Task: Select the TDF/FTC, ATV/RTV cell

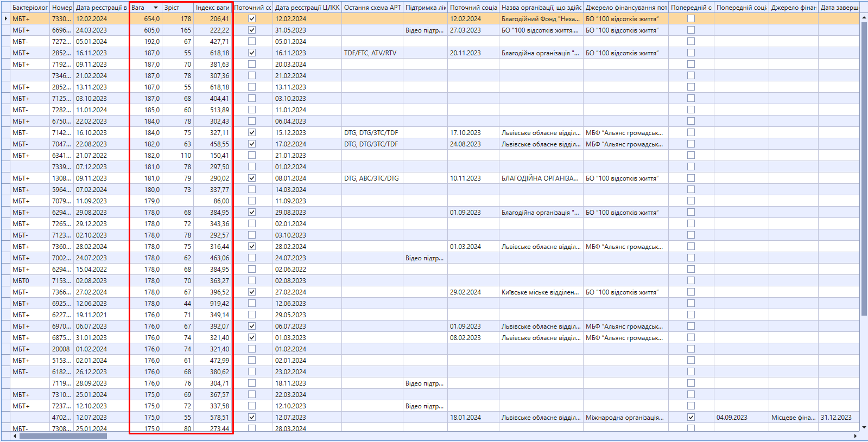Action: 371,53
